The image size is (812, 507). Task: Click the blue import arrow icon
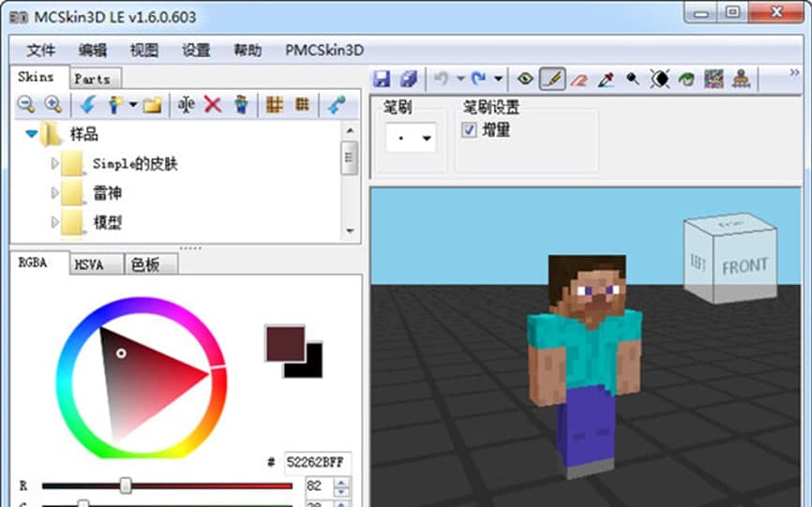click(x=88, y=105)
